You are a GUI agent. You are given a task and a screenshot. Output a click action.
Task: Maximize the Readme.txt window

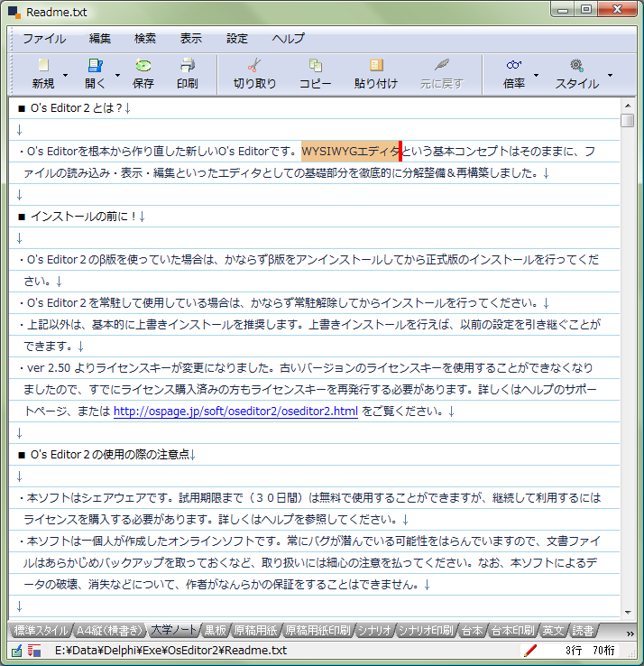click(x=586, y=10)
